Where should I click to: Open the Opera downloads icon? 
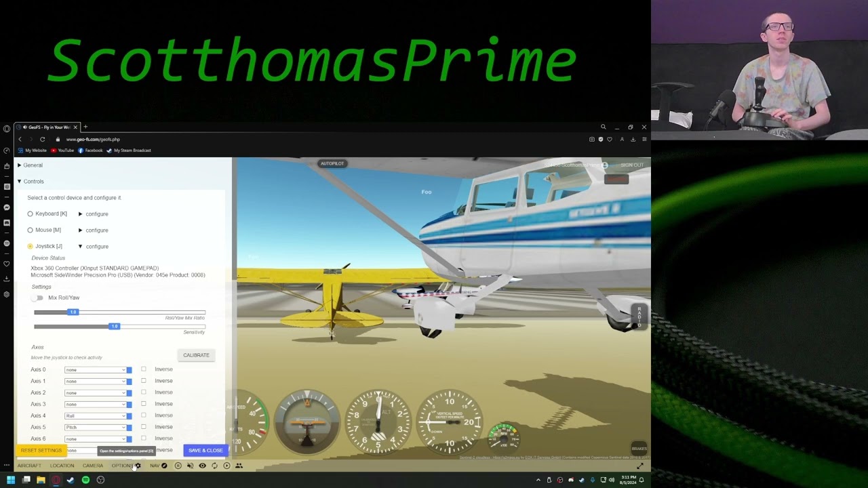(633, 139)
